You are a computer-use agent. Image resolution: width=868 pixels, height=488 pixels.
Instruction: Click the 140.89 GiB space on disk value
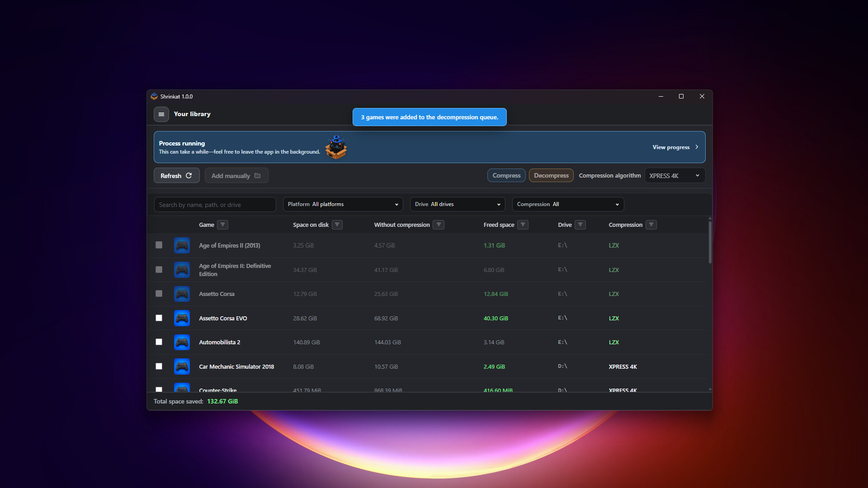[307, 342]
